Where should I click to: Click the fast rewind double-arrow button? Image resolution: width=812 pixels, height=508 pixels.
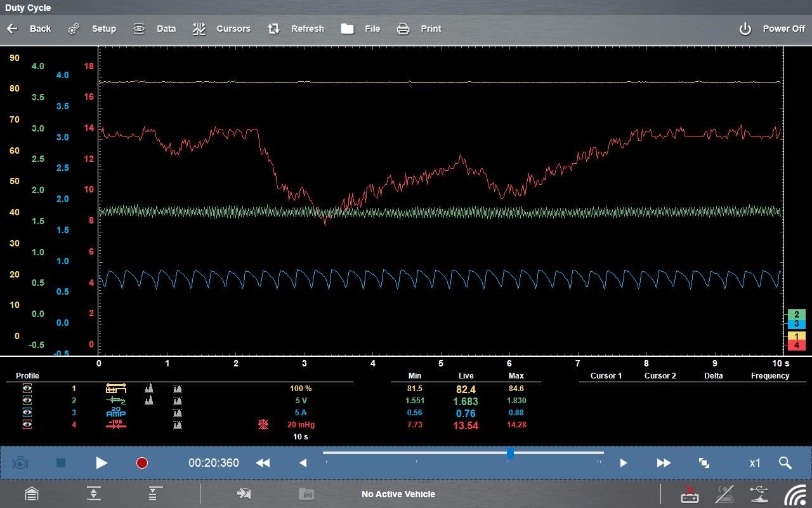(263, 463)
